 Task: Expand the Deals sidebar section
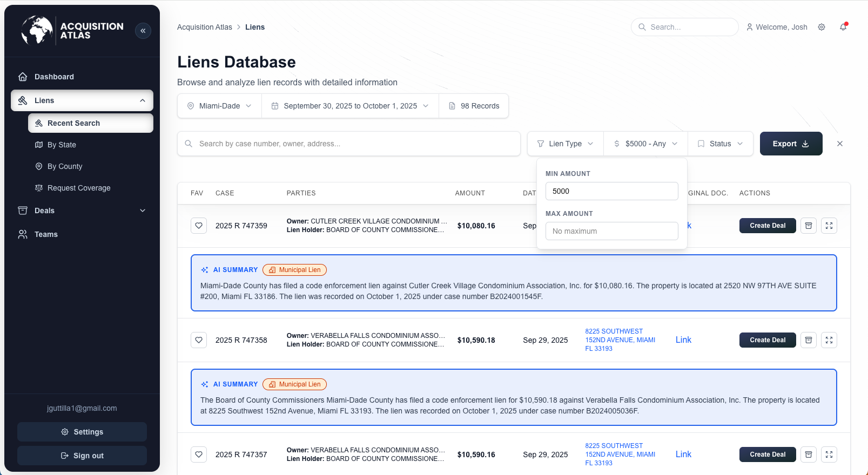coord(82,211)
